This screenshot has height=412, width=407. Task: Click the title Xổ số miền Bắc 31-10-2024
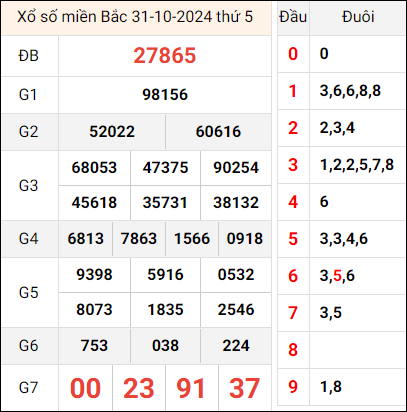click(115, 17)
